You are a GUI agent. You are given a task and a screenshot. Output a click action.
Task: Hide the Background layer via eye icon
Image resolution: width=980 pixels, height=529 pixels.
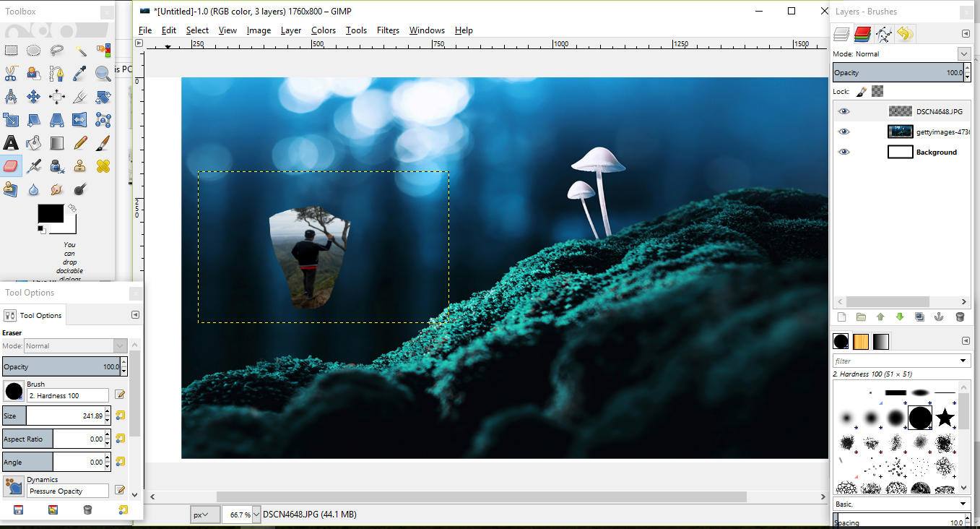[x=844, y=152]
